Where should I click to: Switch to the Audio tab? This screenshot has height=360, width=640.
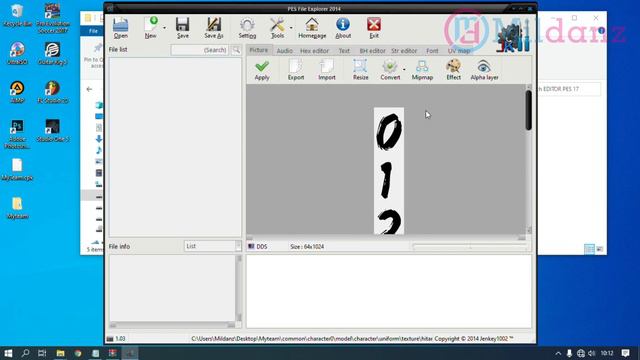point(284,51)
